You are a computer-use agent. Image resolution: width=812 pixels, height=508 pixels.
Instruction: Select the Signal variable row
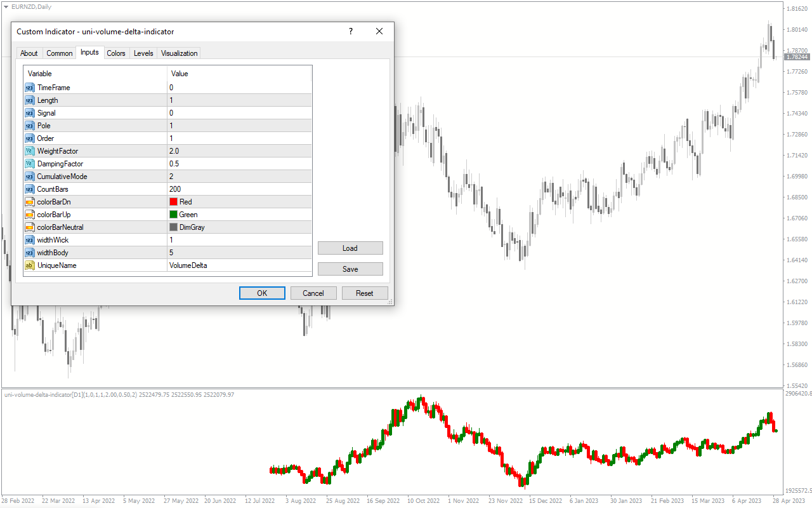click(168, 113)
